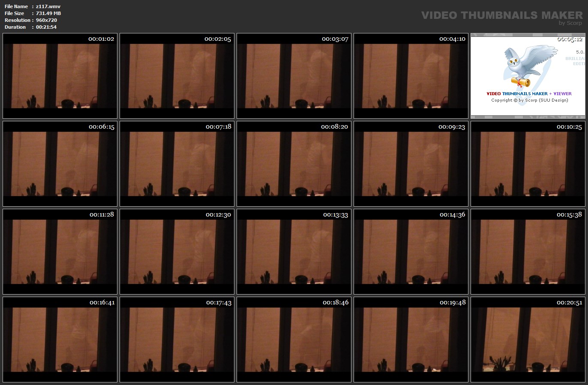This screenshot has height=385, width=588.
Task: Click the Resolution value 960x720
Action: 46,20
